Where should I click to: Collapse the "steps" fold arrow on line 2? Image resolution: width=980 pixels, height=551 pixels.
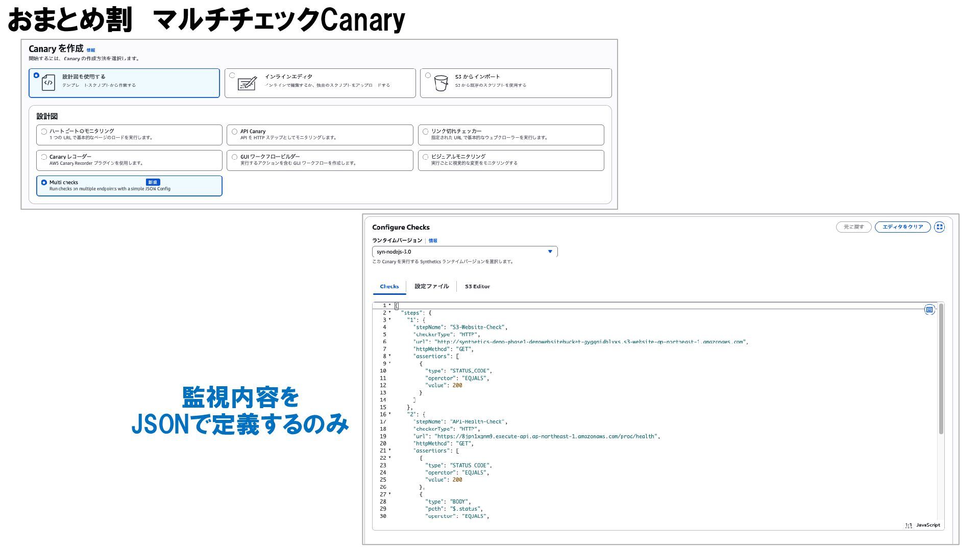point(390,312)
